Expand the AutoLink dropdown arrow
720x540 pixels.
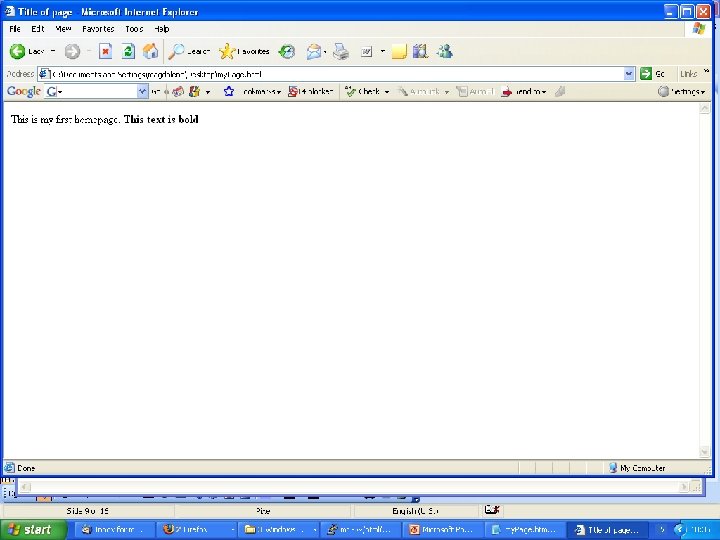click(446, 92)
